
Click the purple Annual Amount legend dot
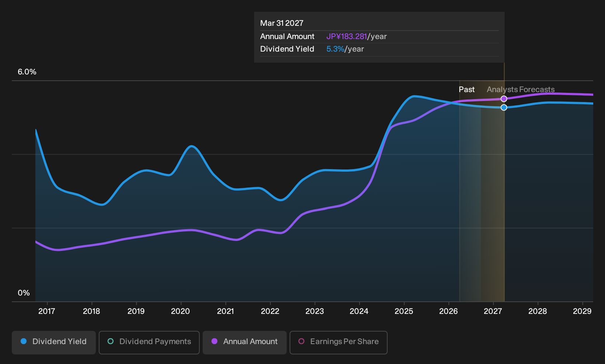(x=214, y=342)
